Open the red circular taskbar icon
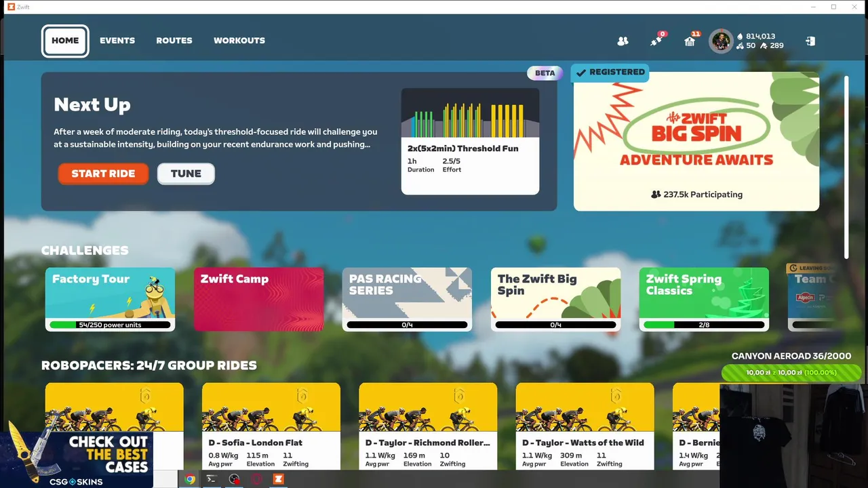The image size is (868, 488). (256, 479)
